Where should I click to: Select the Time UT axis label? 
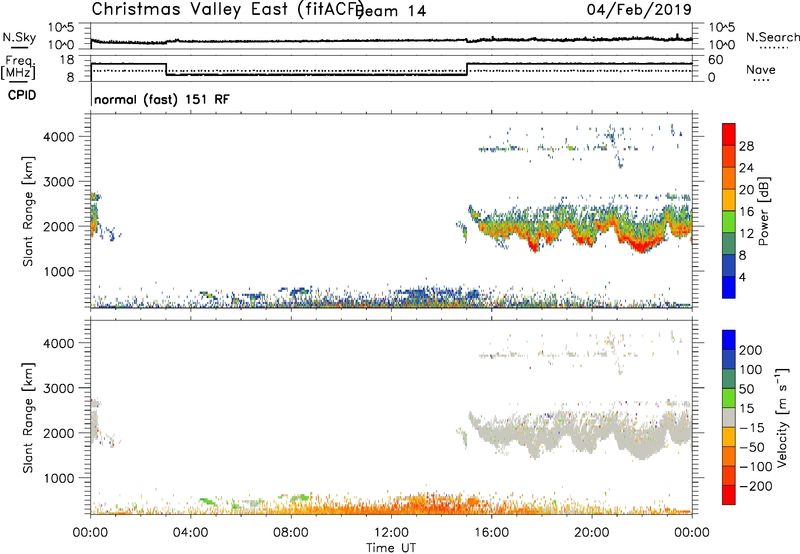click(391, 548)
